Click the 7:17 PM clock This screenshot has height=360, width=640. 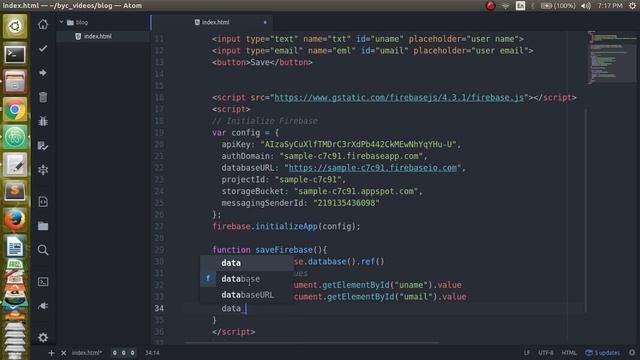610,6
